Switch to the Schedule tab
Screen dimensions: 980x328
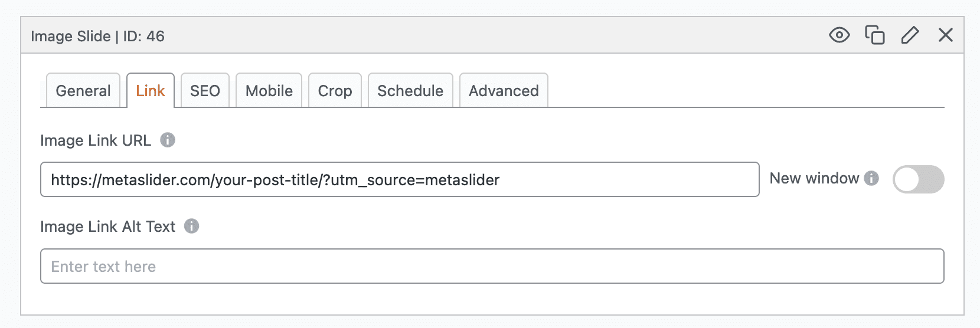[x=410, y=91]
